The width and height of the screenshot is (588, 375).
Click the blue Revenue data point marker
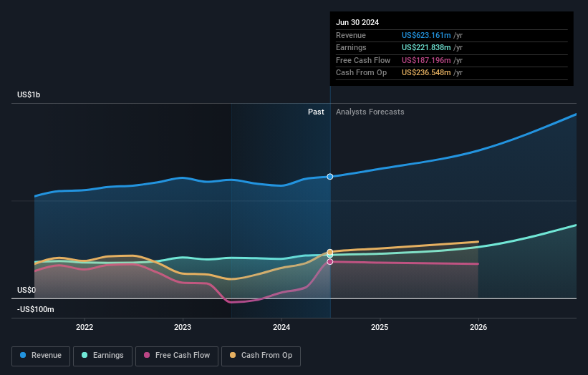pos(329,177)
